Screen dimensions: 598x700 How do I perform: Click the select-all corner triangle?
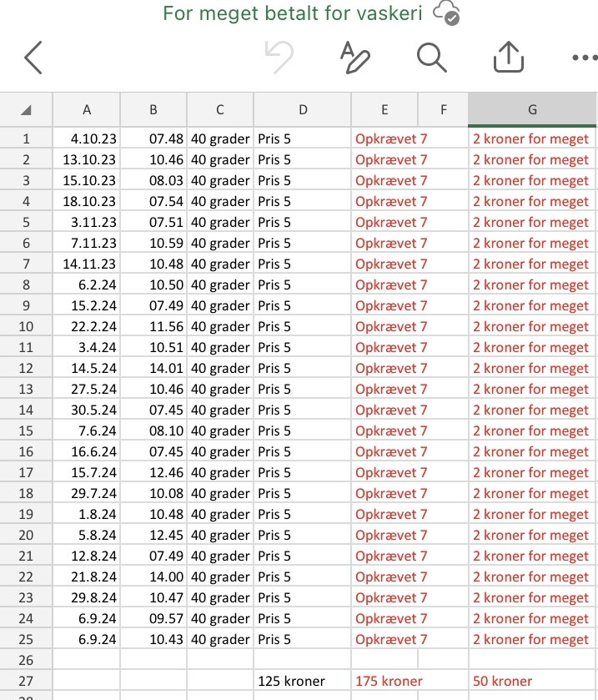coord(26,110)
